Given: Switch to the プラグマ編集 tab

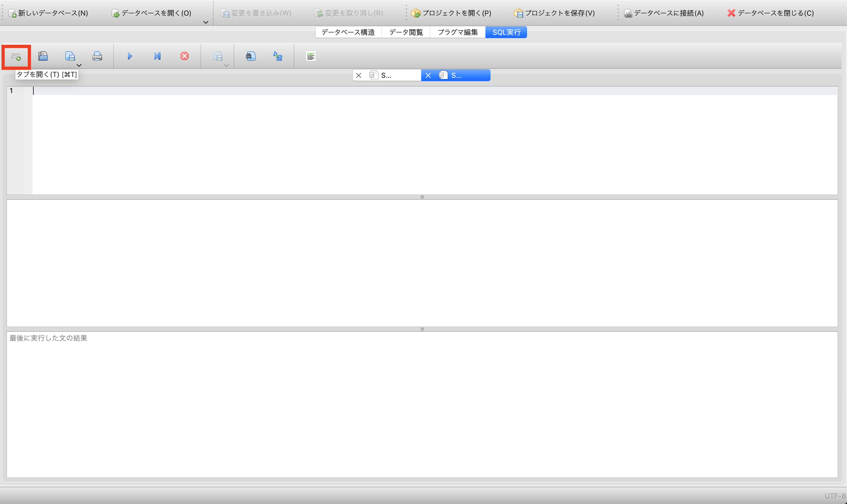Looking at the screenshot, I should click(x=458, y=32).
